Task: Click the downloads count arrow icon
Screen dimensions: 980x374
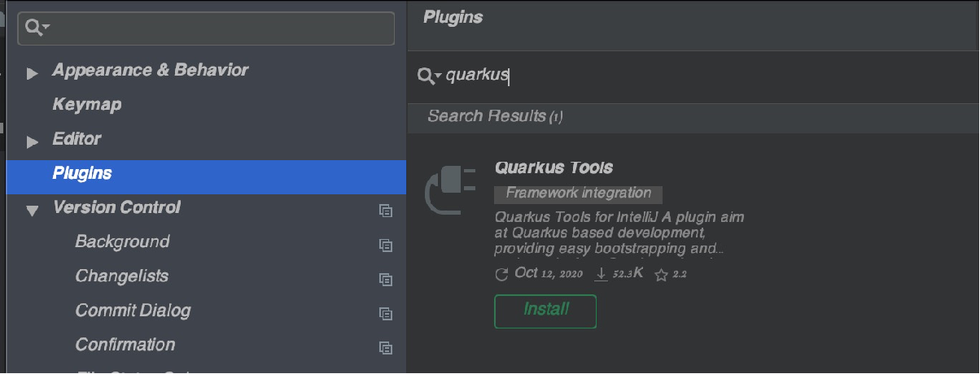Action: coord(602,275)
